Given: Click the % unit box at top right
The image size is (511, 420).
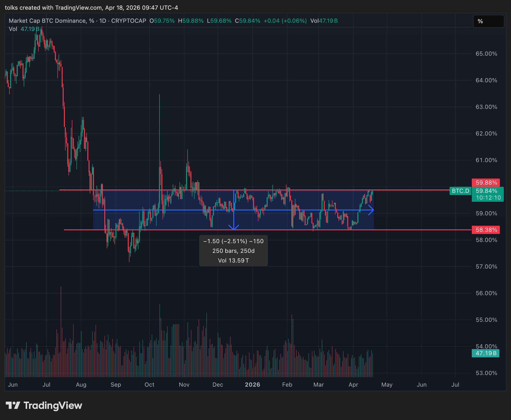Looking at the screenshot, I should pos(488,21).
